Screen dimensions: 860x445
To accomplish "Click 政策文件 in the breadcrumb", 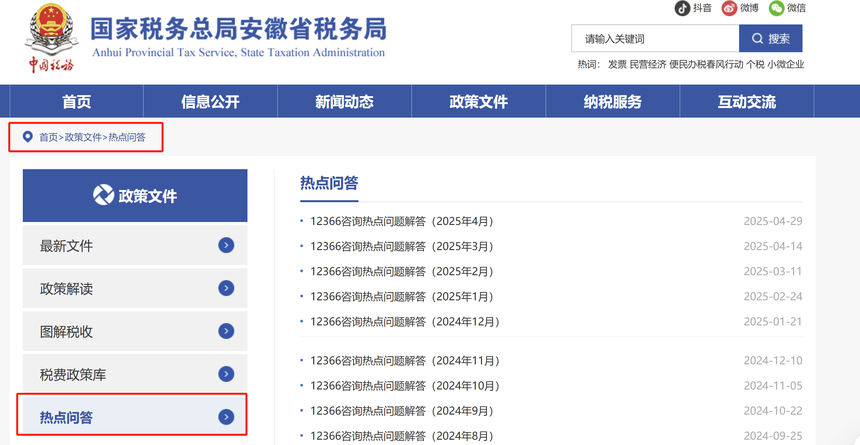I will pyautogui.click(x=83, y=137).
